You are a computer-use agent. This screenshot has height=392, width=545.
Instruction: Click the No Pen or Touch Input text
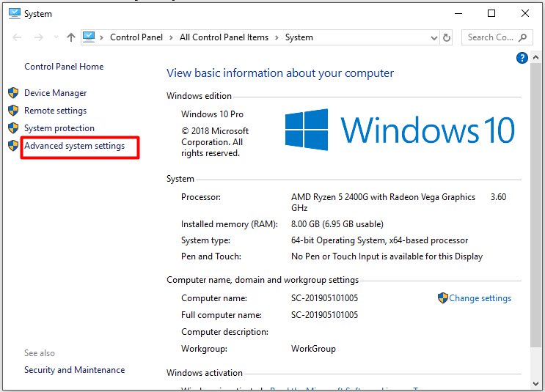387,256
